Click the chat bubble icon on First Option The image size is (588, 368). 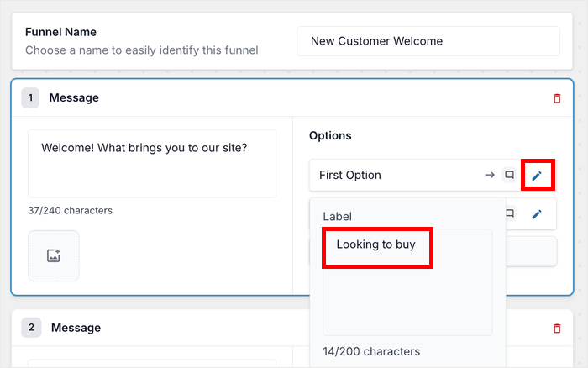(509, 175)
